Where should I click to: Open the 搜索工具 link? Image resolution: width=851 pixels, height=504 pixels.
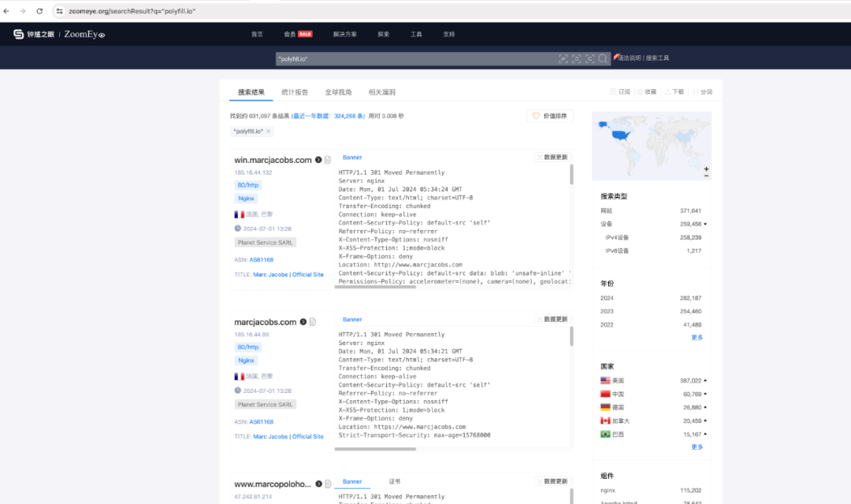pyautogui.click(x=657, y=58)
